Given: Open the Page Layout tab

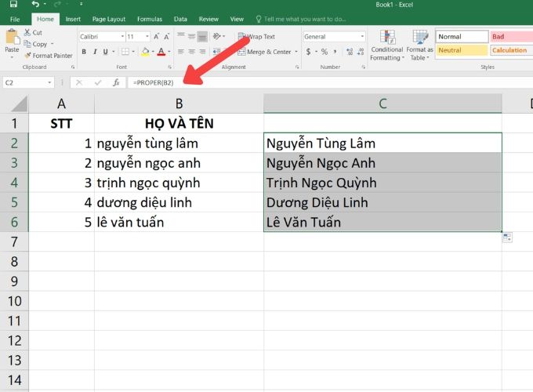Looking at the screenshot, I should [x=108, y=18].
